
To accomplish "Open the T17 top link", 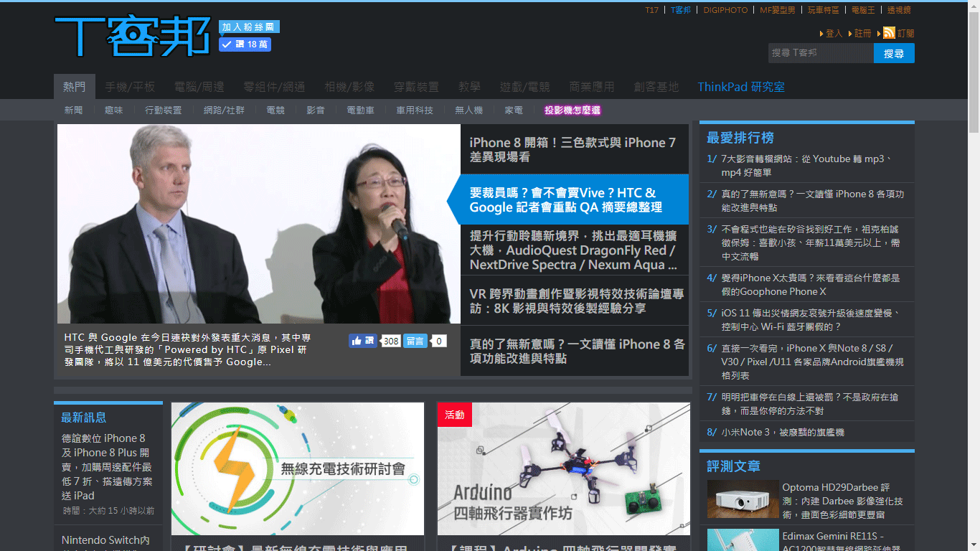I will (x=651, y=10).
